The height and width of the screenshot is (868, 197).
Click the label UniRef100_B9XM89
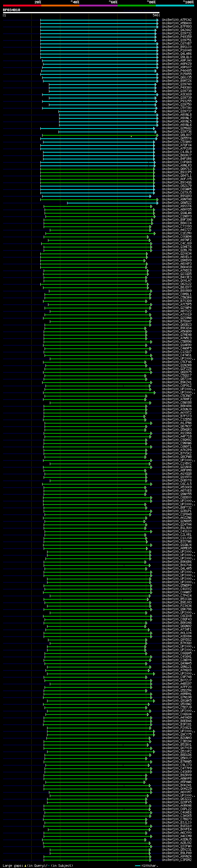[177, 291]
